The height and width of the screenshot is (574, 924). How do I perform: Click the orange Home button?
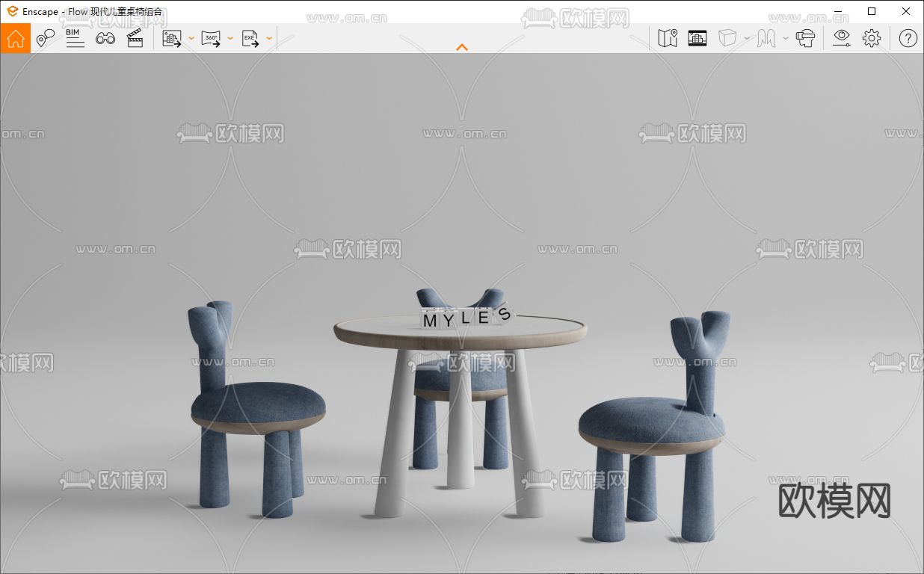(x=16, y=38)
